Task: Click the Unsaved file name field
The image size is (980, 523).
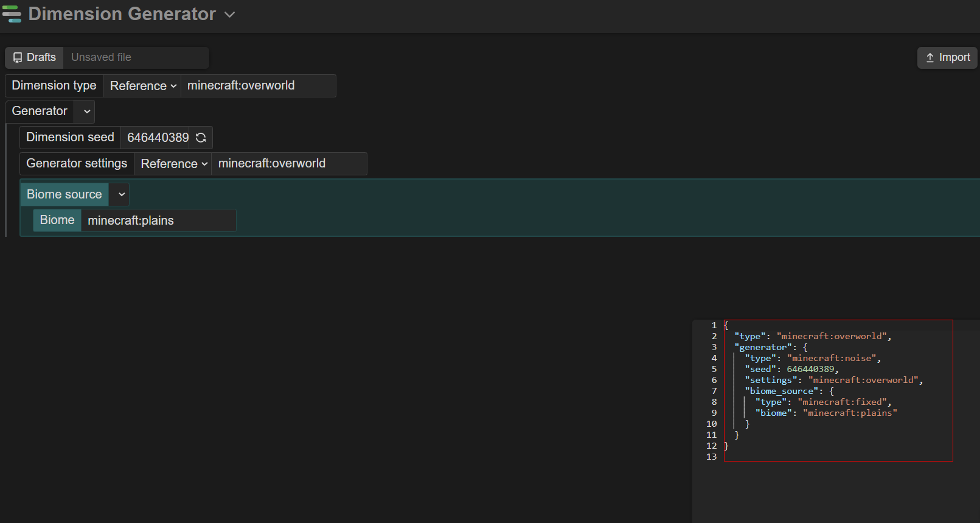Action: coord(136,57)
